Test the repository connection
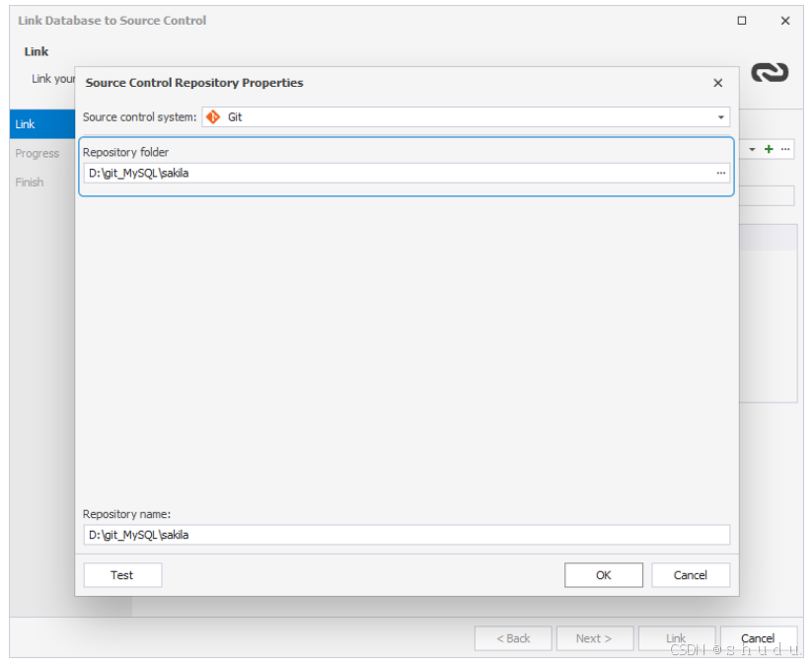Screen dimensions: 812x665 coord(122,575)
